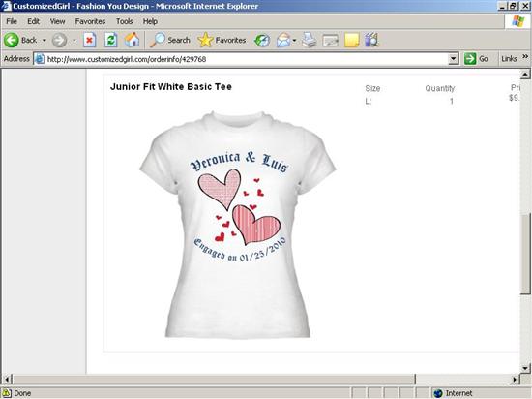Open the View menu
Screen dimensions: 532x399
pos(57,21)
